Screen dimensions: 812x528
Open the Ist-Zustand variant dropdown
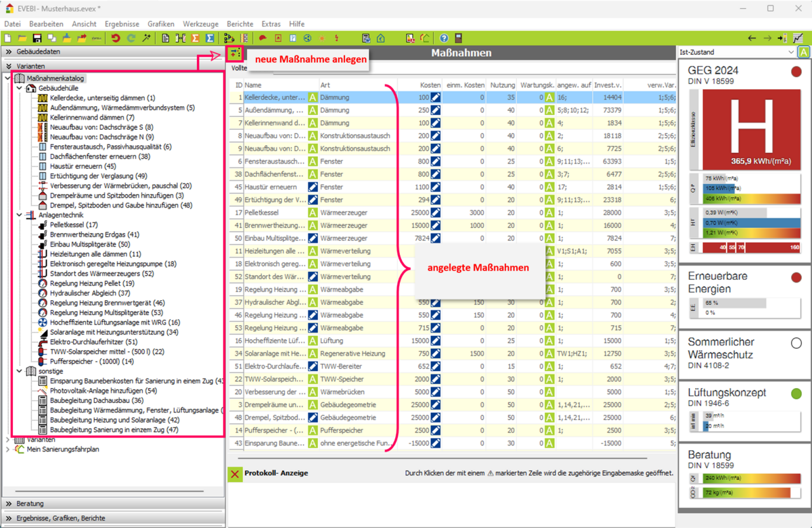pos(791,52)
